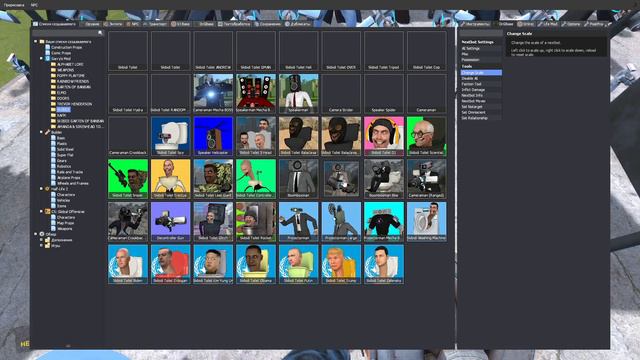Select the Skibidi Toilet Putin icon
Screen dimensions: 640x360
tap(298, 264)
